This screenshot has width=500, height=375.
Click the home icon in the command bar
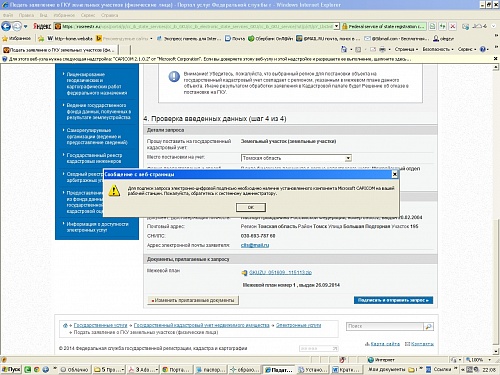344,49
